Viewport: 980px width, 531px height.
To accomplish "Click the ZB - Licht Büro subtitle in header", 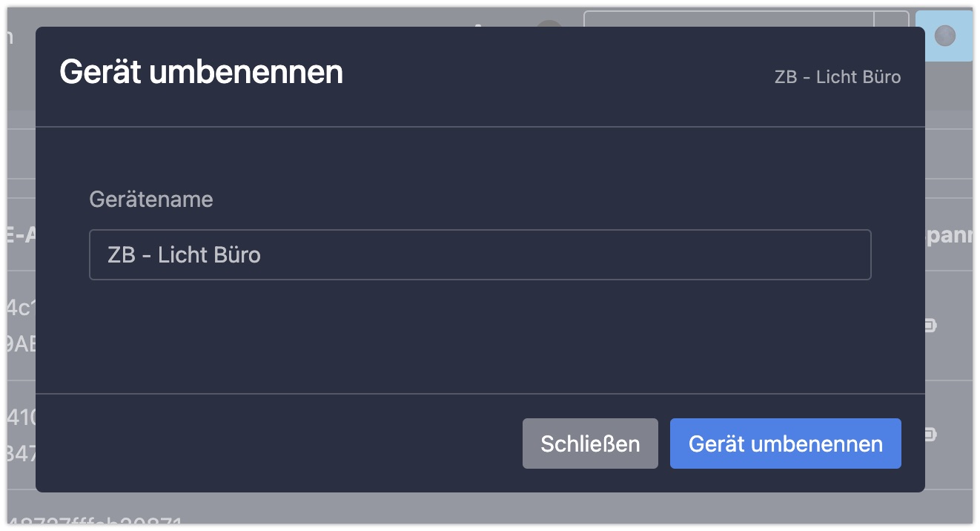I will click(x=838, y=77).
